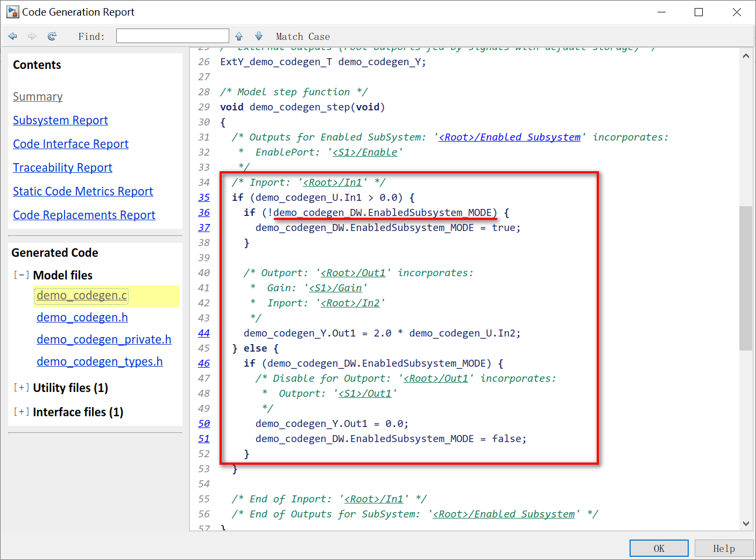Click the 'demo_codegen_Y.Out1 = 0.0;' statement
Image resolution: width=756 pixels, height=560 pixels.
coord(332,424)
